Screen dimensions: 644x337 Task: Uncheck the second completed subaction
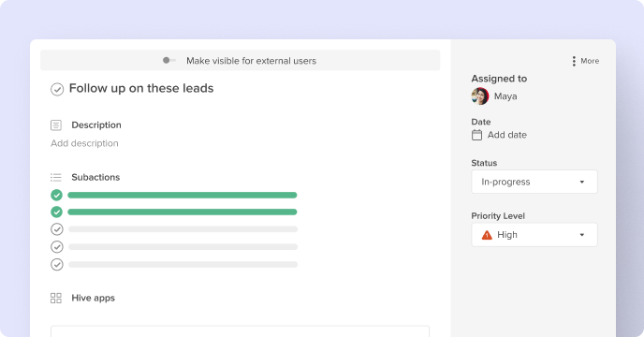tap(57, 212)
